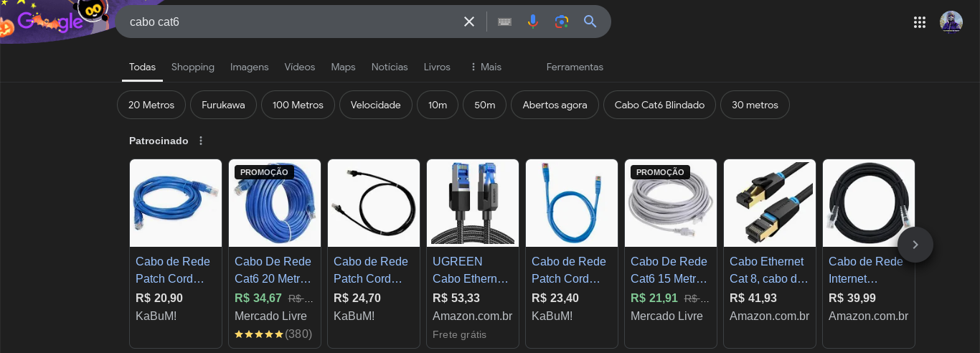
Task: Open the R$ 20,90 KaBuM! cable thumbnail
Action: 176,203
